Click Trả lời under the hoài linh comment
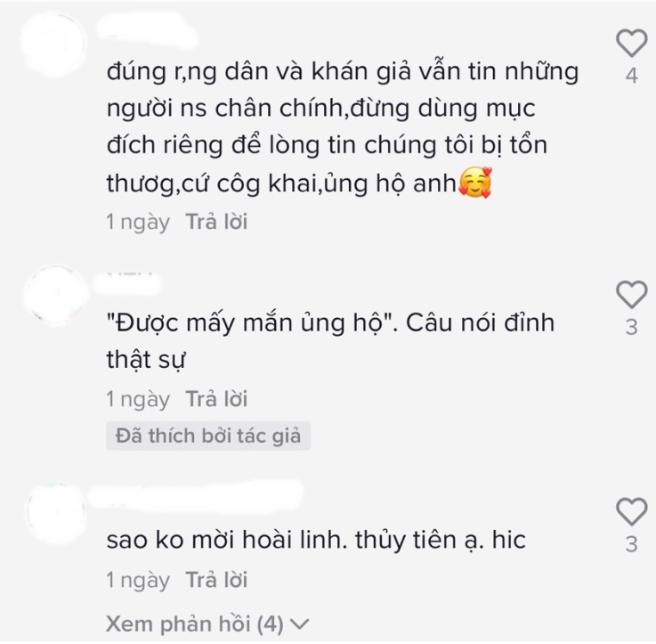The height and width of the screenshot is (644, 656). coord(216,580)
